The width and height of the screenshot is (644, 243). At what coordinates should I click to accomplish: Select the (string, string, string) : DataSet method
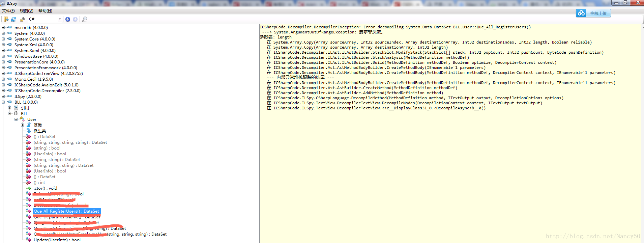tap(63, 165)
